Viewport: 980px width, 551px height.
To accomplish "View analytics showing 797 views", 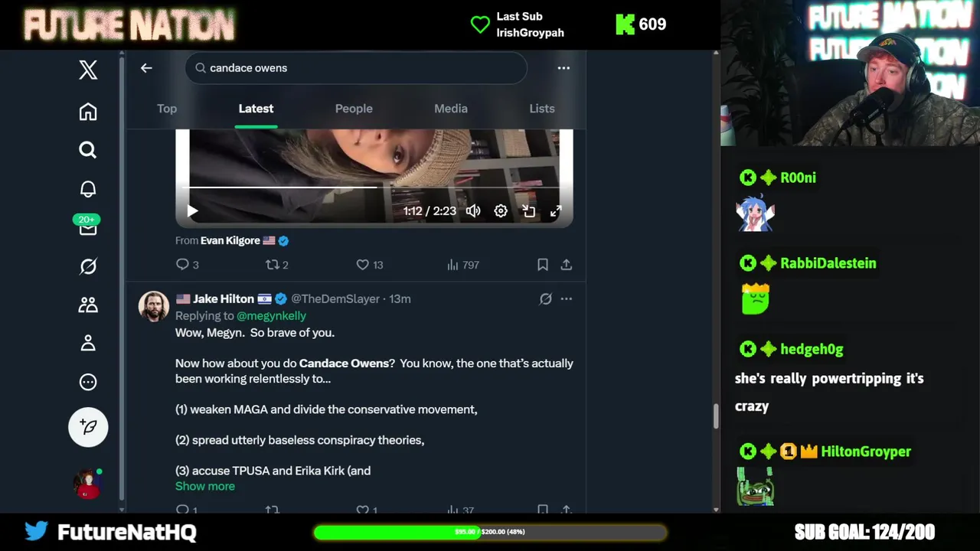I will pos(462,265).
